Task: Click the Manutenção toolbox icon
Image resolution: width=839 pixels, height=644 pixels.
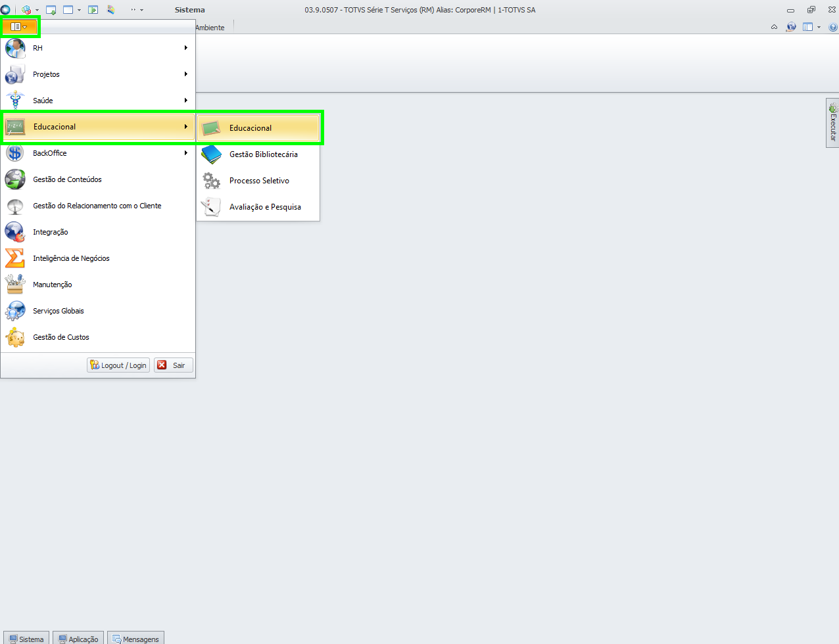Action: click(x=15, y=285)
